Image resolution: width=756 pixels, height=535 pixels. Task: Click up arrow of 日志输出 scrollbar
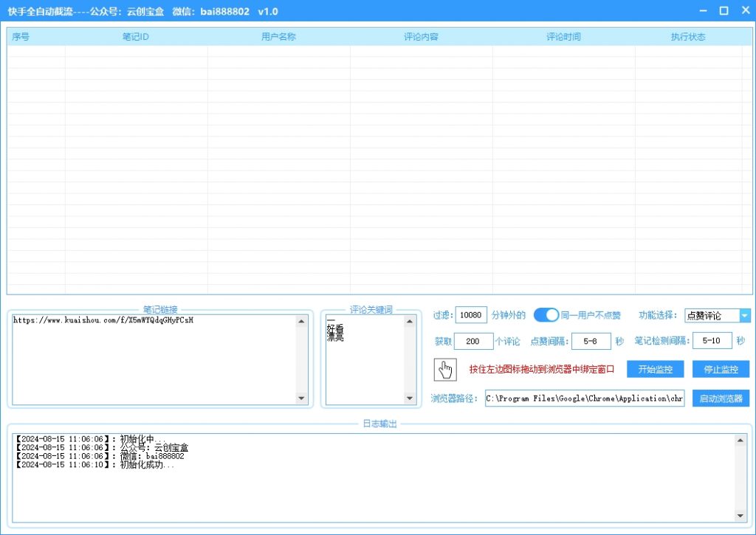[740, 441]
